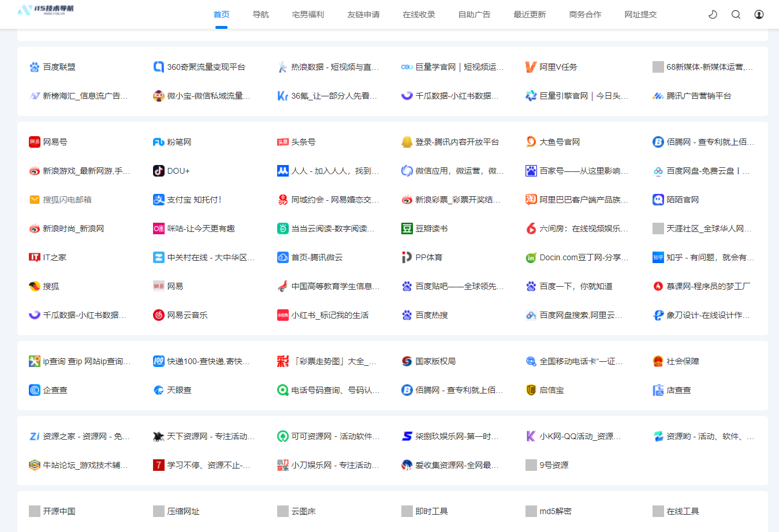Image resolution: width=779 pixels, height=532 pixels.
Task: Open the 最近更新 menu item
Action: [530, 14]
